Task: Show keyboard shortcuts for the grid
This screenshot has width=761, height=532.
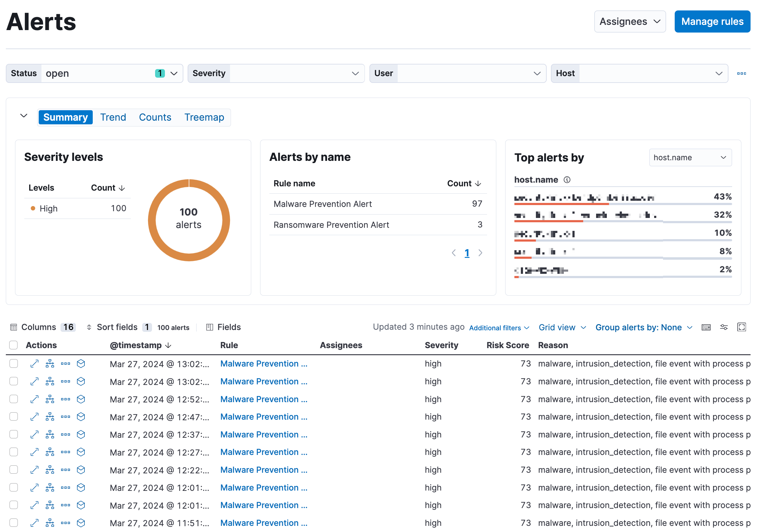Action: (706, 328)
